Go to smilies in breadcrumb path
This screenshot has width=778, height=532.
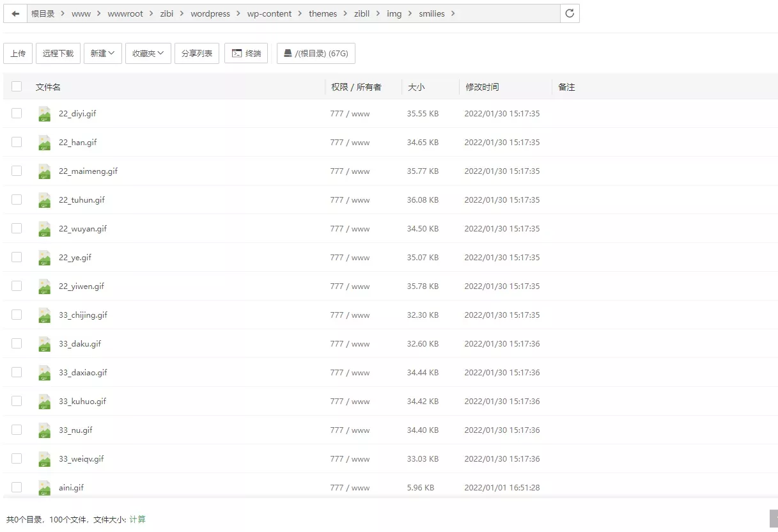pyautogui.click(x=432, y=13)
